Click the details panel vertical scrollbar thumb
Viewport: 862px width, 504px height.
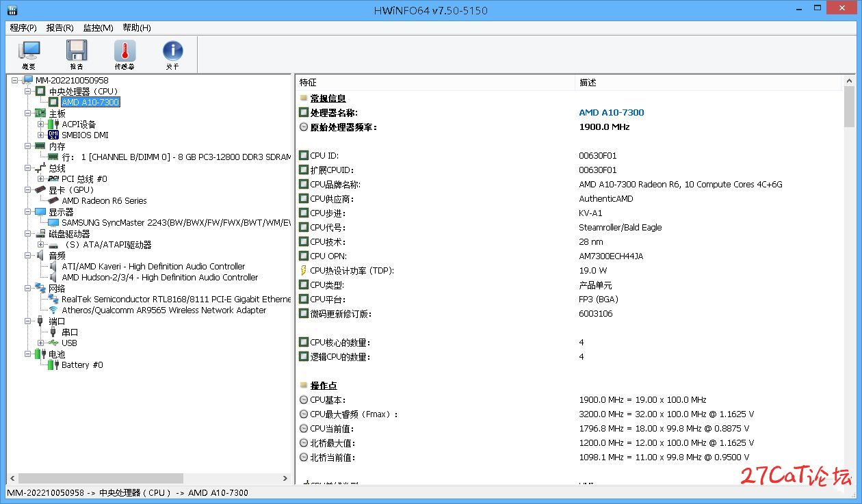849,107
